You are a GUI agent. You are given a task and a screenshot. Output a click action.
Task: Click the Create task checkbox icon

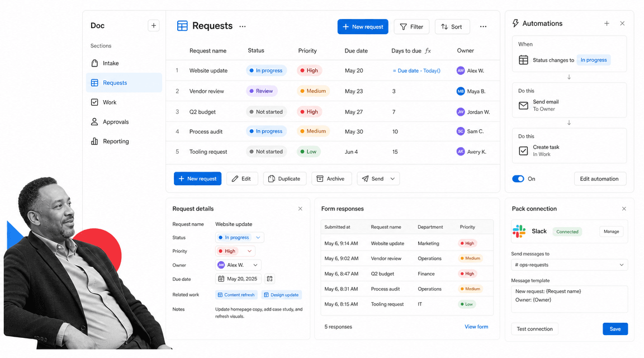coord(523,151)
